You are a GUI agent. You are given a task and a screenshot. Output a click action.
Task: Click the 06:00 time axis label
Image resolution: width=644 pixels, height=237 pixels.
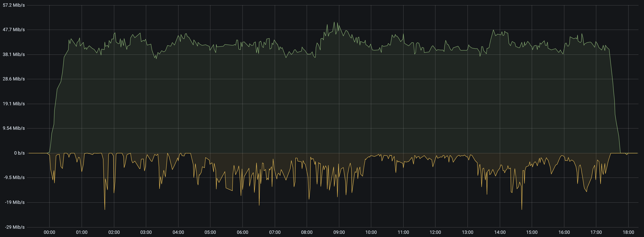click(243, 232)
